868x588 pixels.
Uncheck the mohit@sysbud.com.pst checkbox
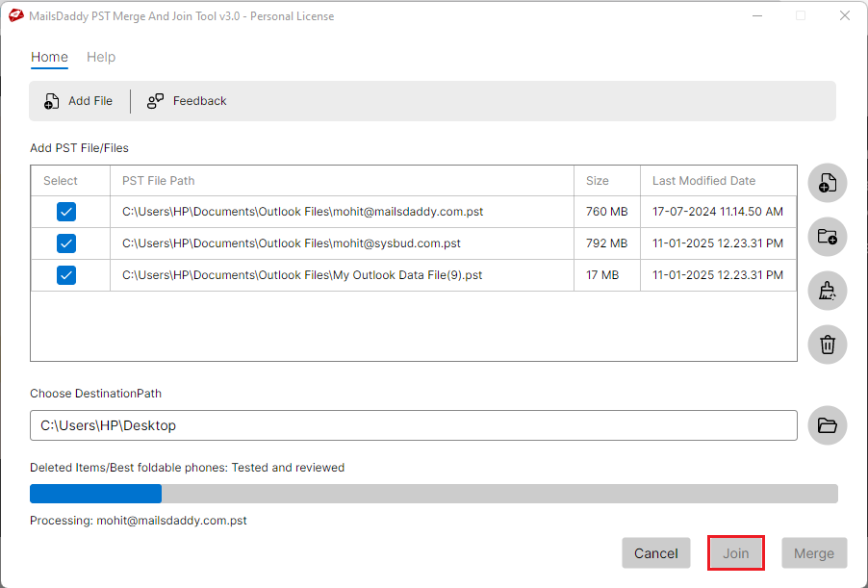65,243
